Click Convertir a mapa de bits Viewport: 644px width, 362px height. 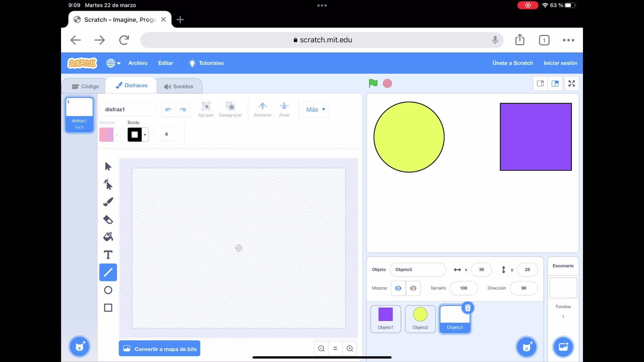pyautogui.click(x=160, y=349)
